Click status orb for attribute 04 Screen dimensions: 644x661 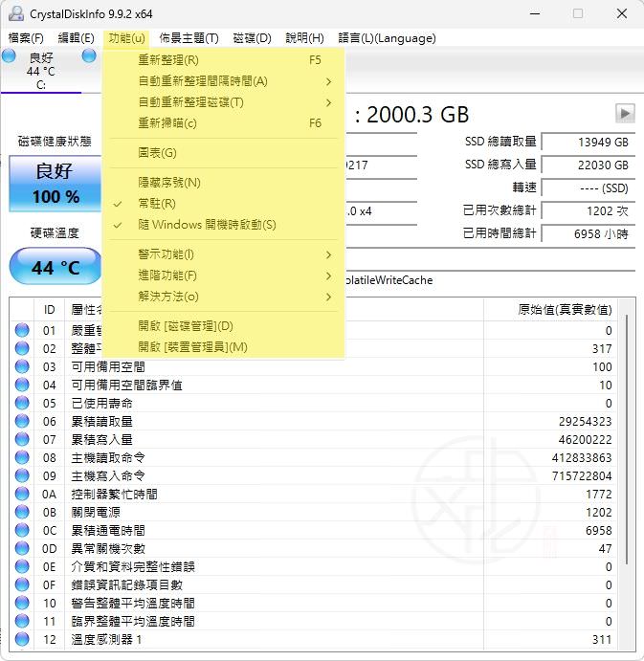[x=22, y=385]
